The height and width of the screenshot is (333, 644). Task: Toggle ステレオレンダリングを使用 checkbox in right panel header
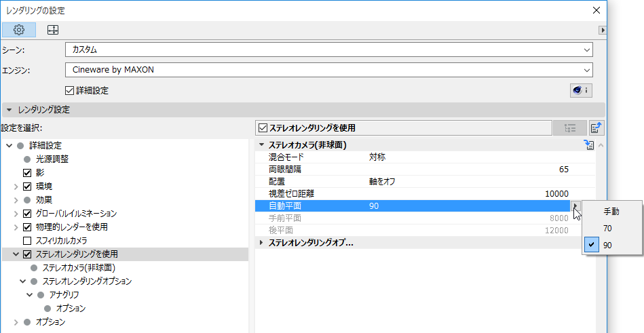click(x=263, y=128)
